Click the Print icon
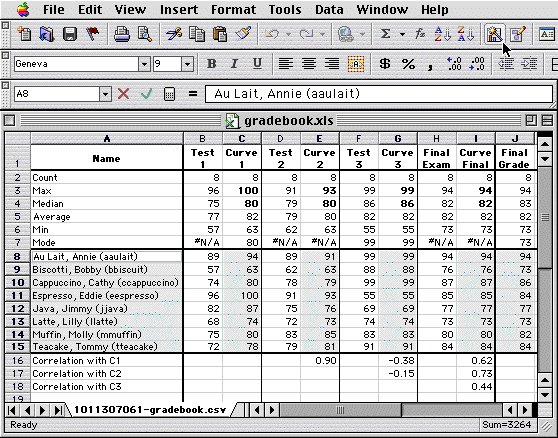Image resolution: width=558 pixels, height=438 pixels. click(x=122, y=34)
